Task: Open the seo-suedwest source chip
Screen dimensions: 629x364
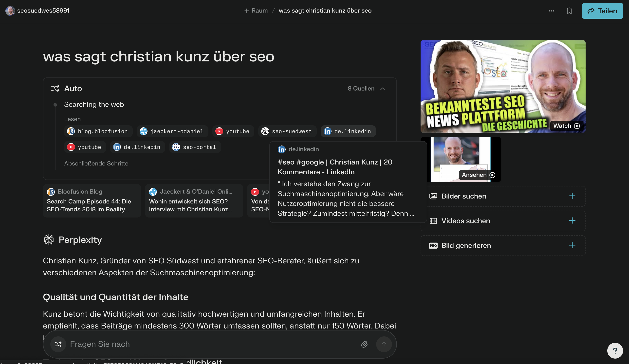Action: pos(287,131)
